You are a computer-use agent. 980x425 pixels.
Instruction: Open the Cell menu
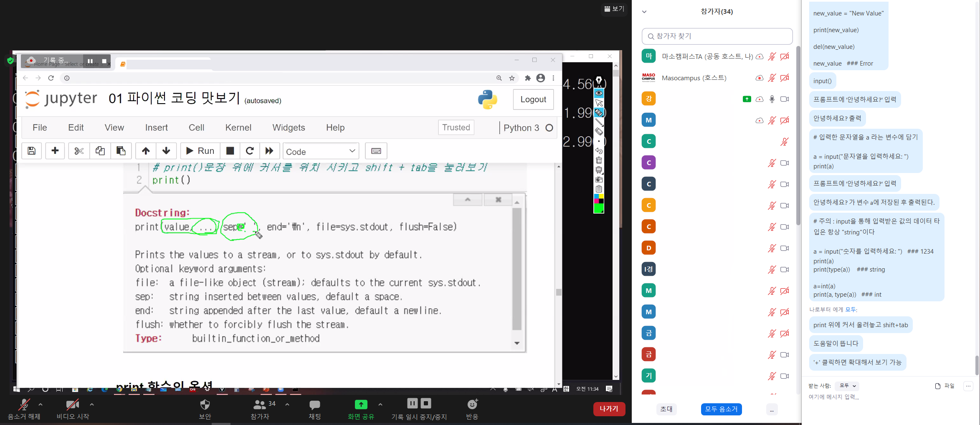coord(196,127)
